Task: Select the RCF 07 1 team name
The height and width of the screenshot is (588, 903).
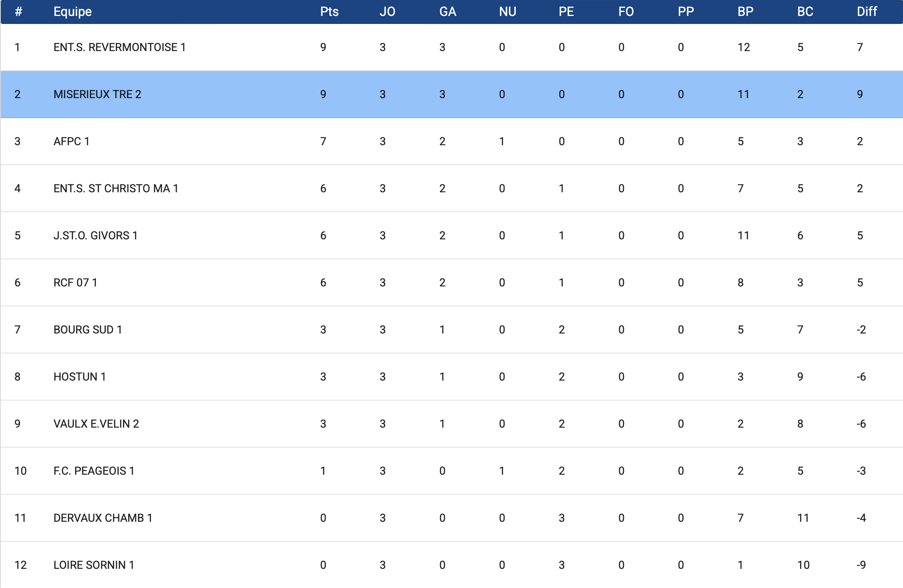Action: tap(75, 282)
